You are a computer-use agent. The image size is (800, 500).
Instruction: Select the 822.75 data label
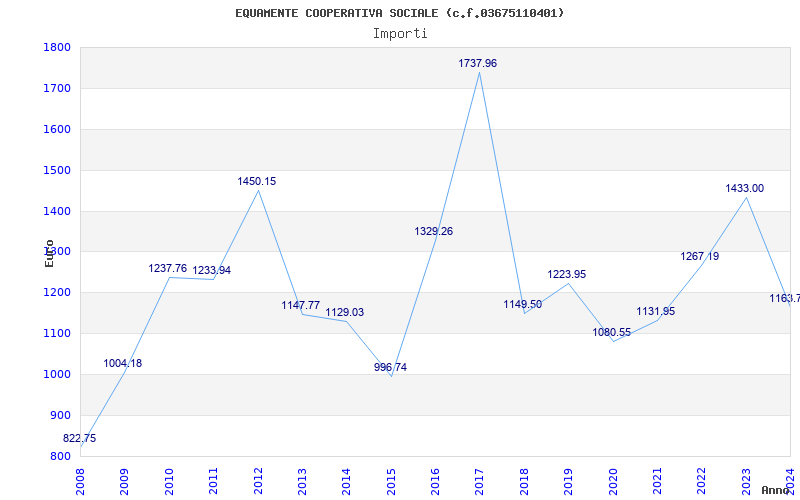pos(80,438)
